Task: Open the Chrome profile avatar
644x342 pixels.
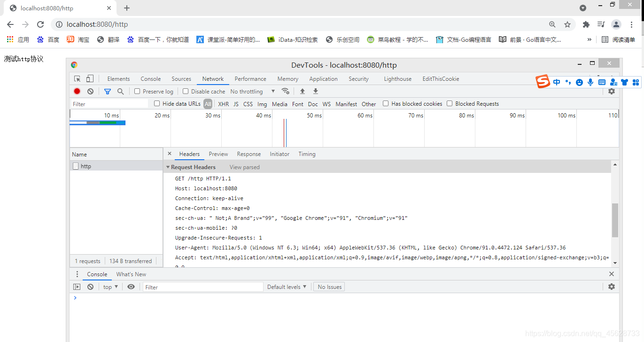Action: (616, 24)
